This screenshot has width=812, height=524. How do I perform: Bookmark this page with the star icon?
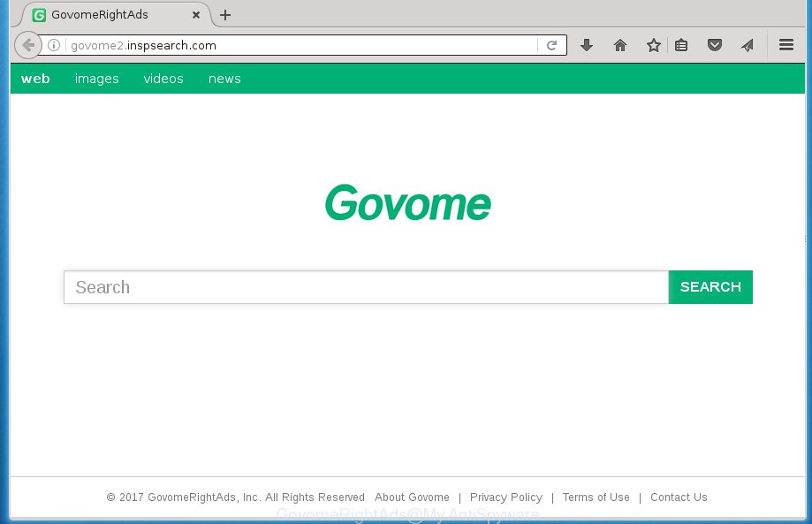tap(654, 46)
